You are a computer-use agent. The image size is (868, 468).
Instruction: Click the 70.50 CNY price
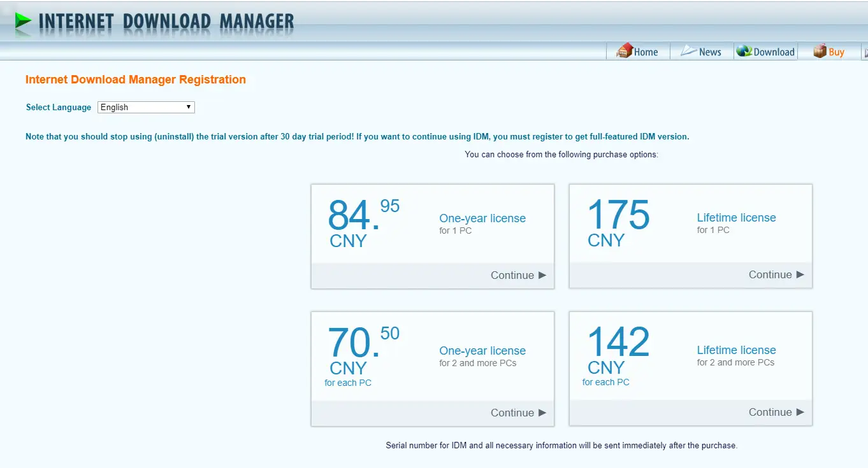tap(363, 350)
